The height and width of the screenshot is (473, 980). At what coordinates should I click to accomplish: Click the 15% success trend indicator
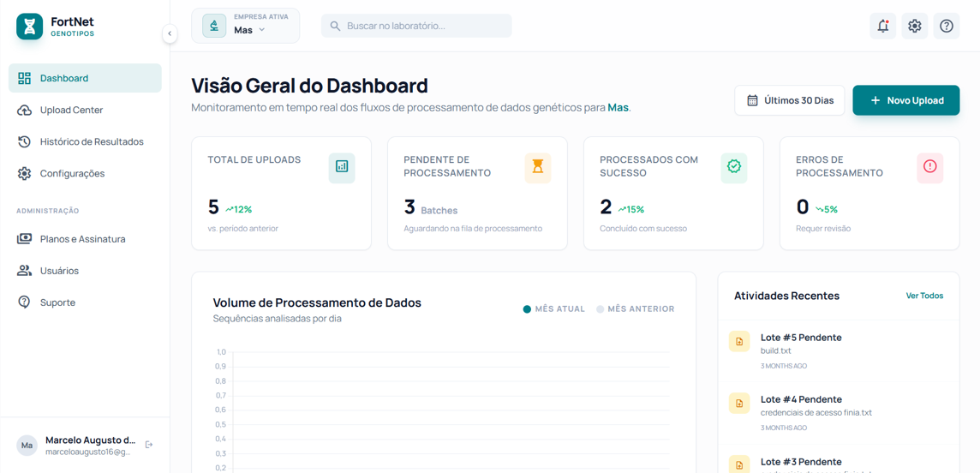click(631, 209)
